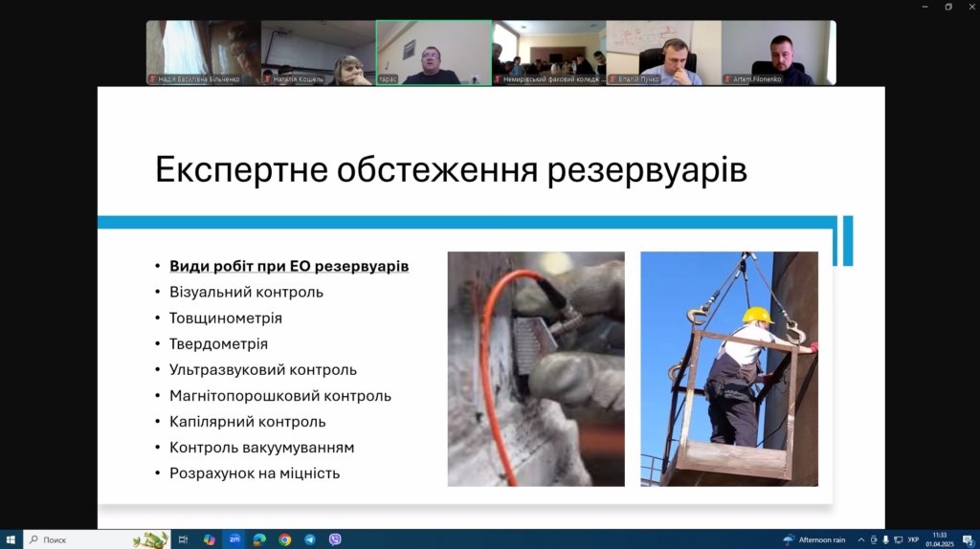Open the Windows Start menu
This screenshot has height=549, width=980.
click(x=11, y=539)
